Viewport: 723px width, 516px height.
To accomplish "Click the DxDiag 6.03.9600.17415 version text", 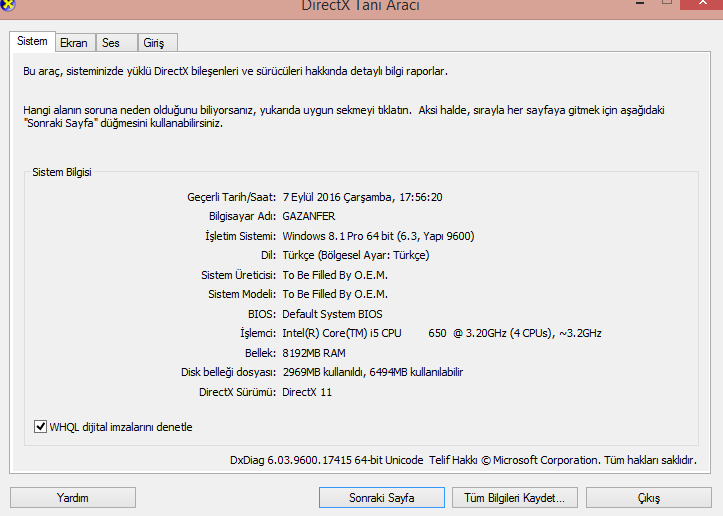I will point(326,460).
